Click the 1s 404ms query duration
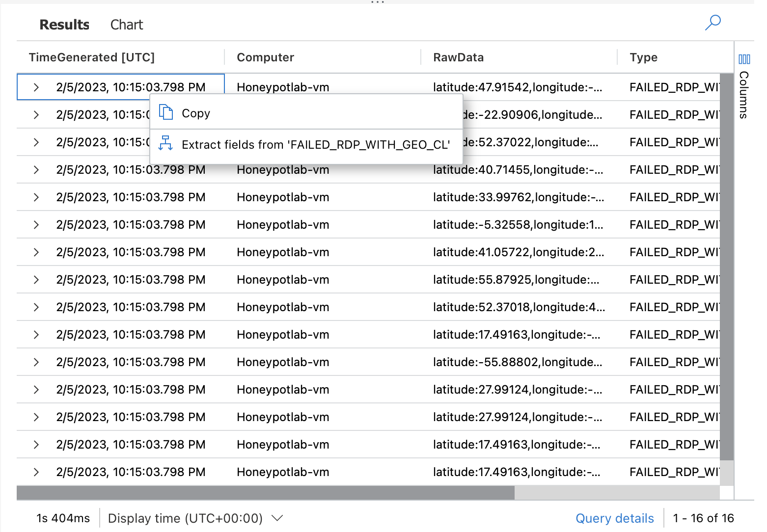This screenshot has height=532, width=767. (x=63, y=518)
